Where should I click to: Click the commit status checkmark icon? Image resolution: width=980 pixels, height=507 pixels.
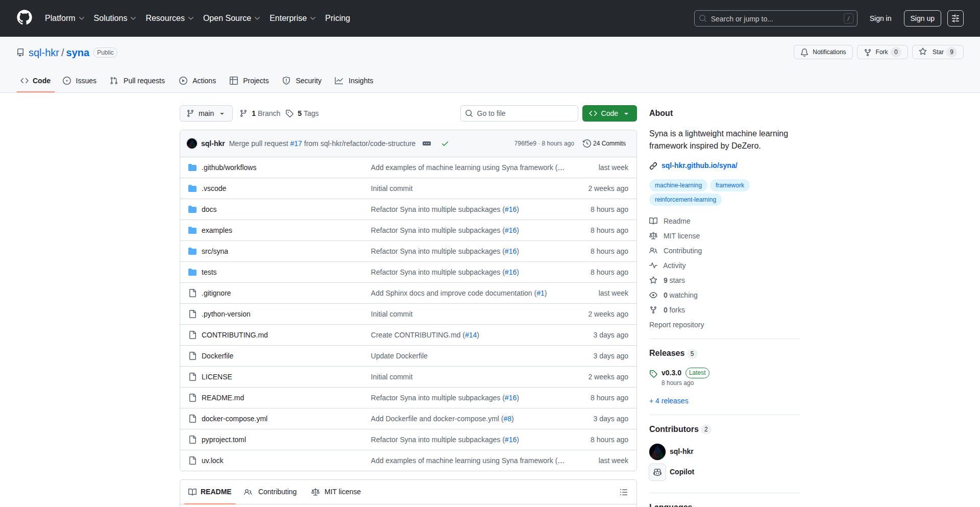click(445, 143)
